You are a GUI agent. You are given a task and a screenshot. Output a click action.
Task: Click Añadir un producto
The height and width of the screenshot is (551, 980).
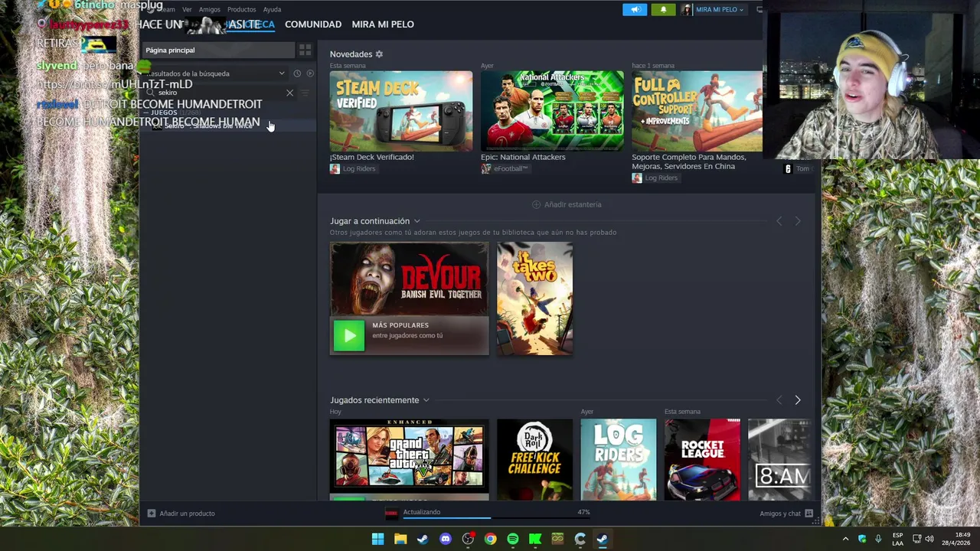coord(181,514)
